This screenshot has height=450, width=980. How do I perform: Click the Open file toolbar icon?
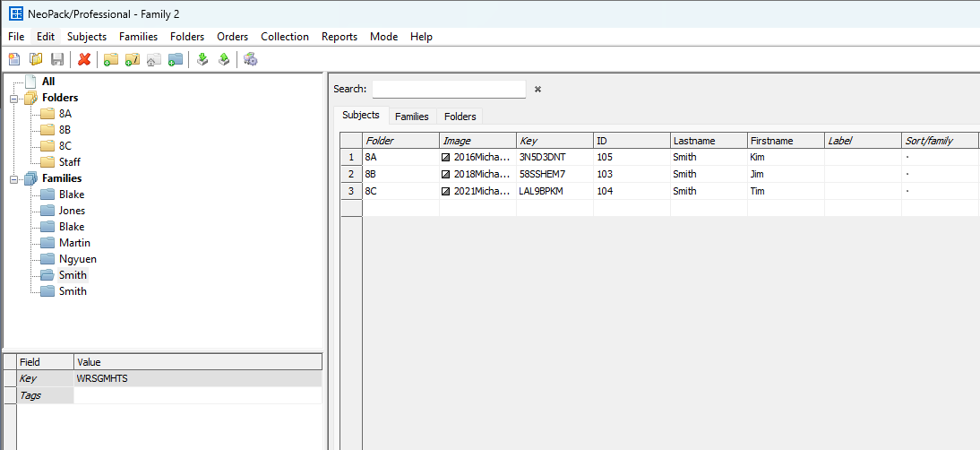[36, 59]
